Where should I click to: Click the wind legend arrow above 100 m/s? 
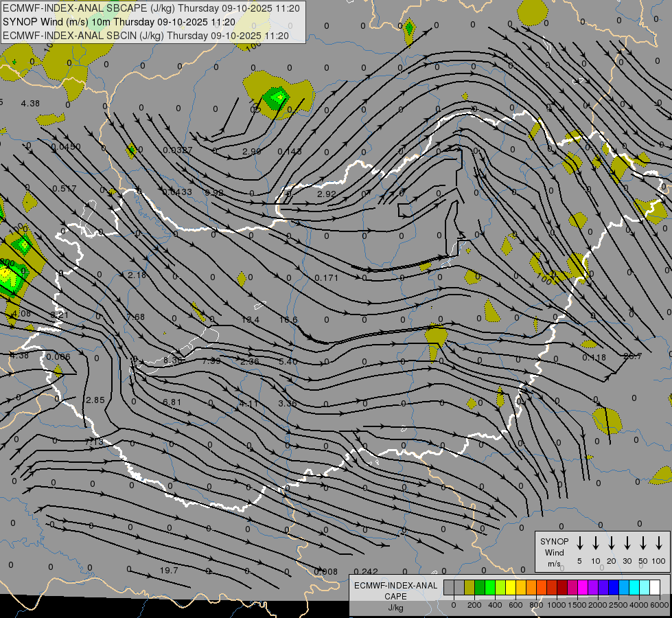pyautogui.click(x=659, y=543)
